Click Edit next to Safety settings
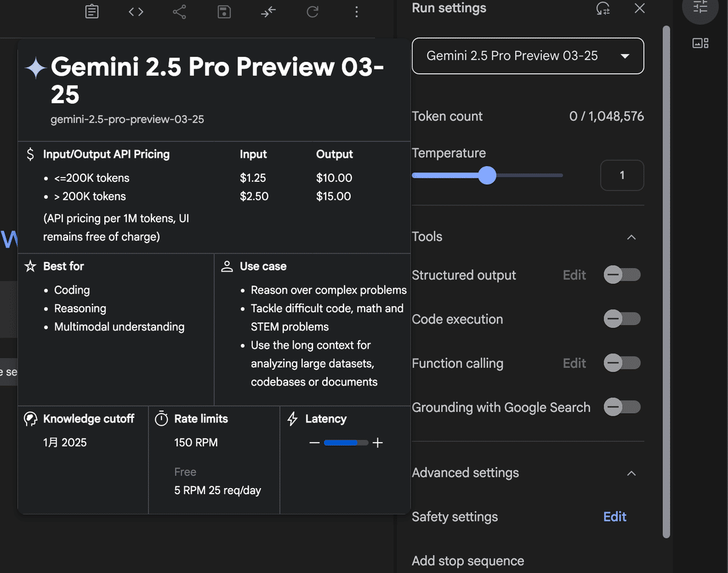The height and width of the screenshot is (573, 728). pos(615,517)
